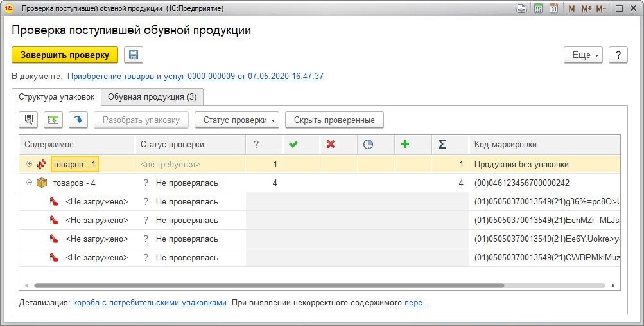Open help with the ? button
The image size is (644, 326).
coord(618,55)
